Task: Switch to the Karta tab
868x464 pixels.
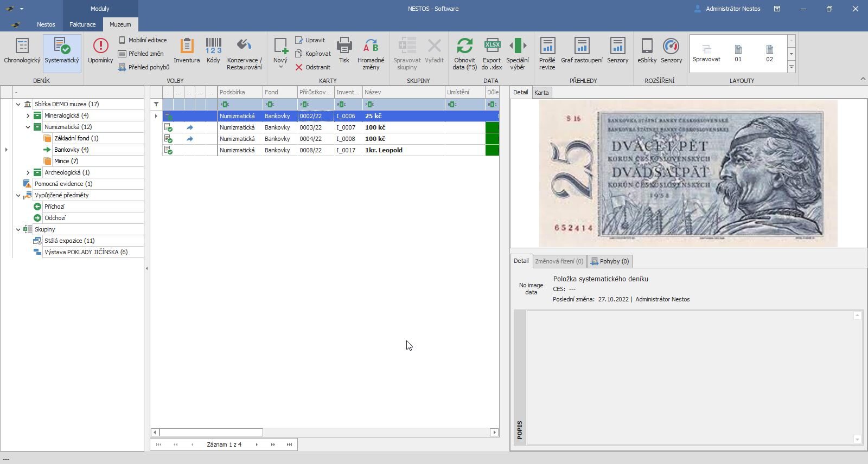Action: tap(541, 93)
